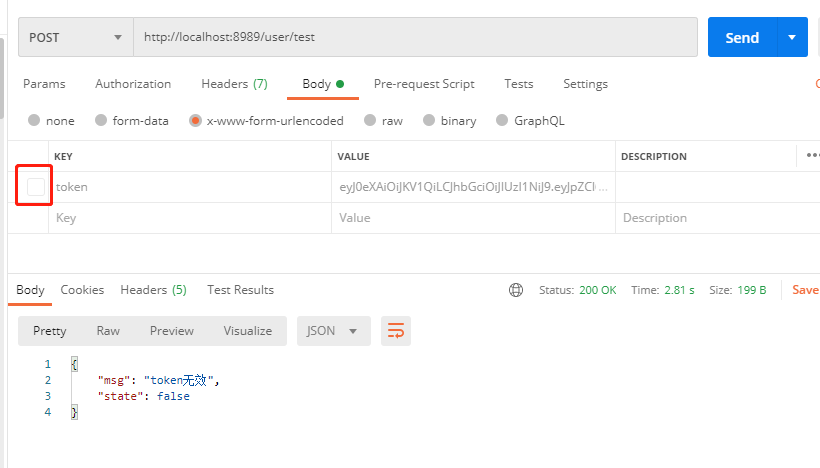Click the "msg" key in response
This screenshot has width=820, height=468.
(113, 380)
